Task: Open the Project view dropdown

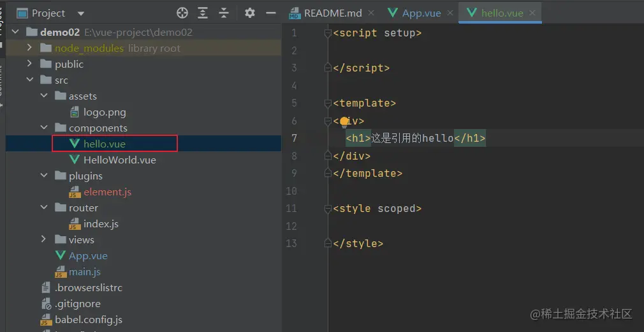Action: tap(80, 13)
